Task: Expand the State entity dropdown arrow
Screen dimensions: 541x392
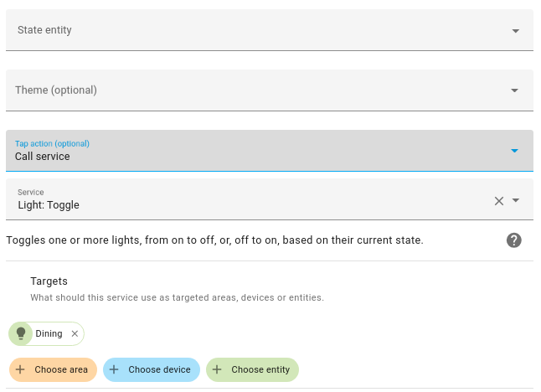Action: click(x=515, y=31)
